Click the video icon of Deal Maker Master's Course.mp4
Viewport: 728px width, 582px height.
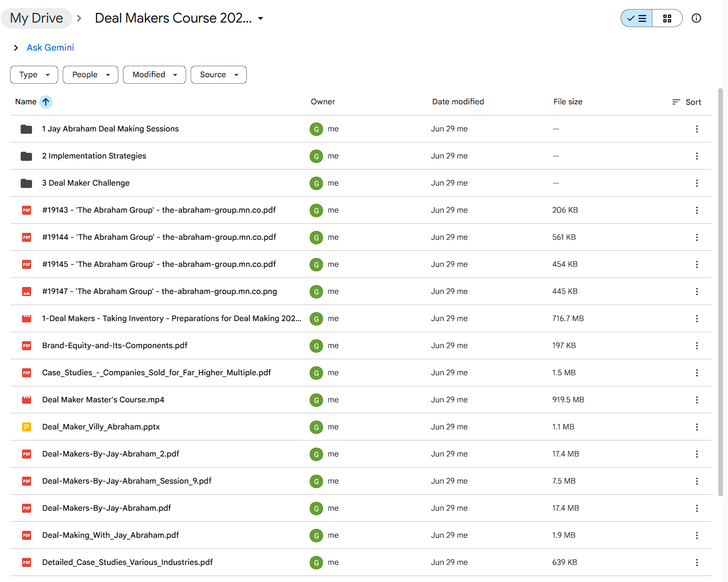[27, 400]
